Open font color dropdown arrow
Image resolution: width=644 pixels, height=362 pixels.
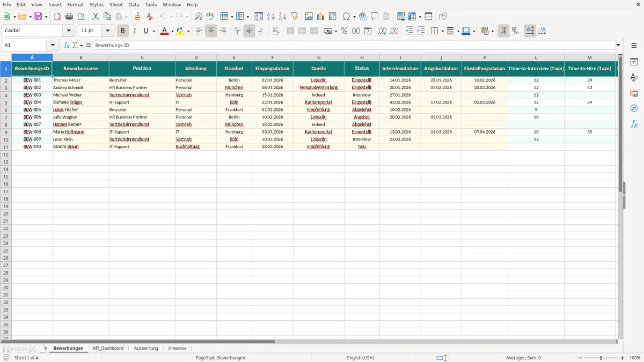click(x=172, y=31)
